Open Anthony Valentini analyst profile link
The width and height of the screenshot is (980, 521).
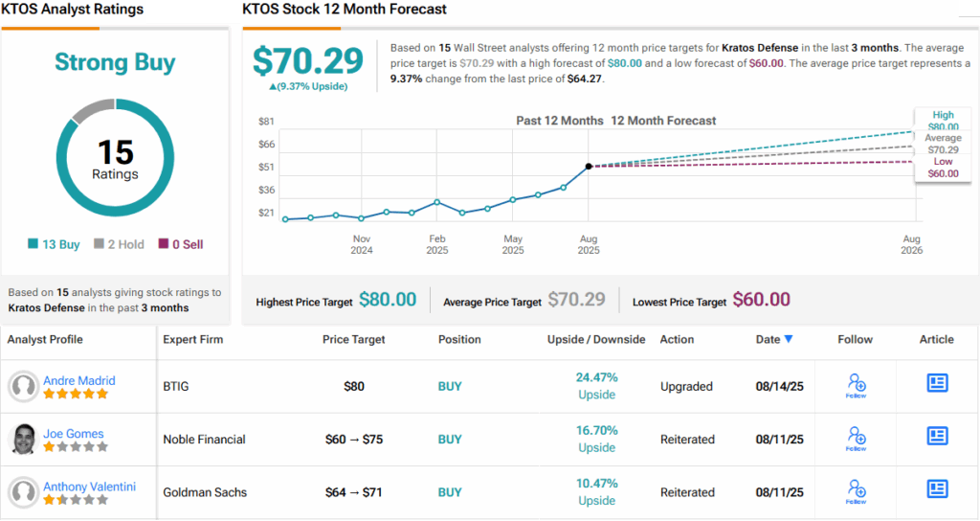tap(89, 487)
